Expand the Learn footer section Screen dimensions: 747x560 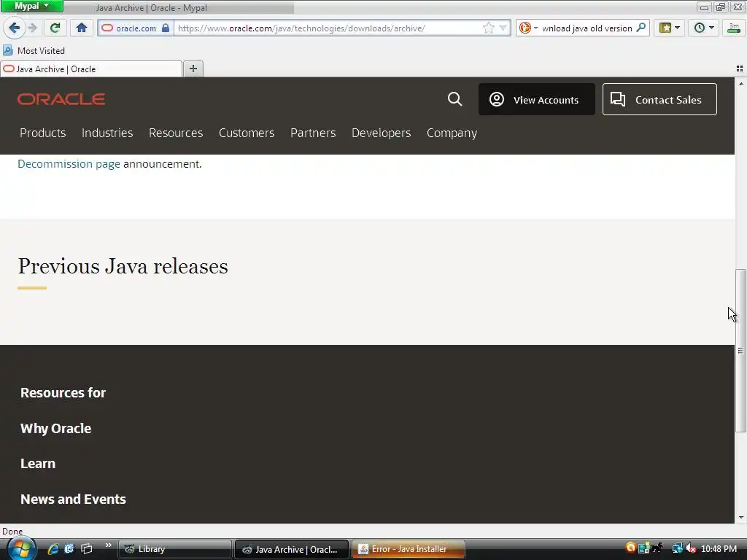coord(38,464)
